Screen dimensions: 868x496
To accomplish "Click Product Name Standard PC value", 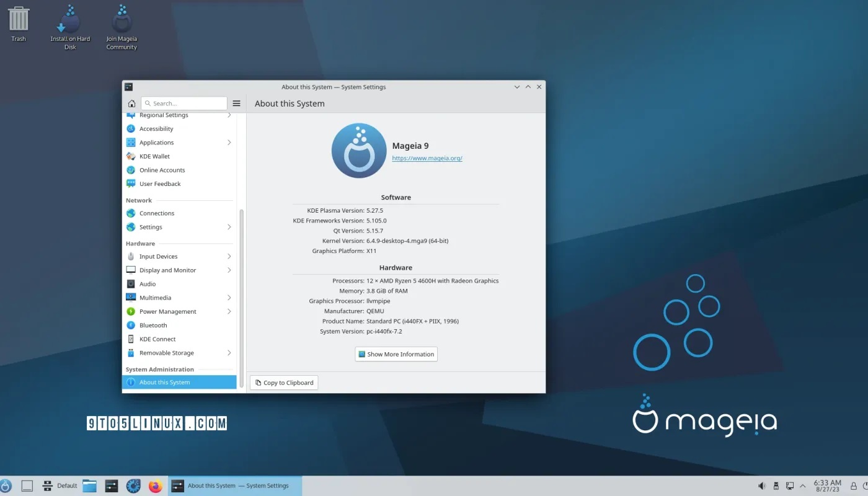I will [x=412, y=321].
